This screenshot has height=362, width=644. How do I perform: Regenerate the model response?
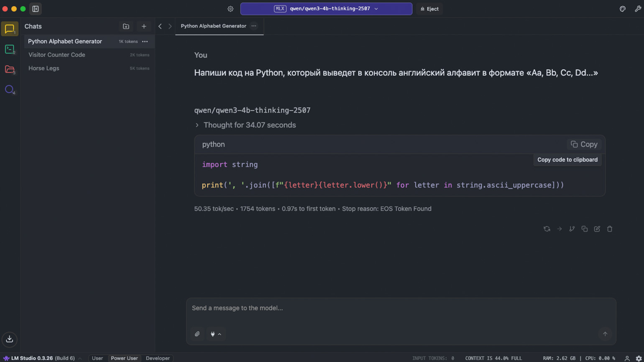(547, 229)
